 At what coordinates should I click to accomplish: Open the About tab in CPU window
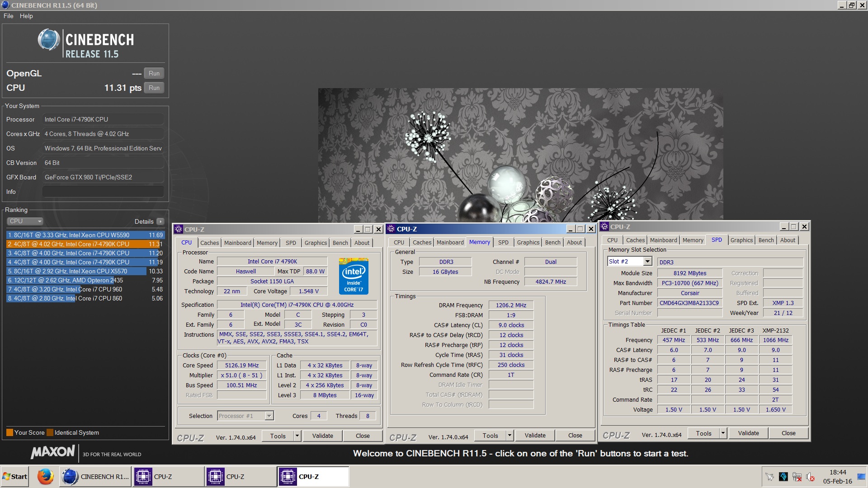(x=362, y=243)
